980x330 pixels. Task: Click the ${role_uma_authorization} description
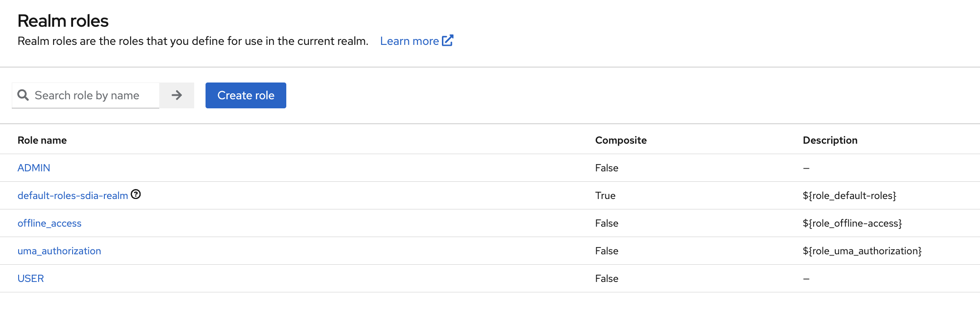click(x=862, y=251)
